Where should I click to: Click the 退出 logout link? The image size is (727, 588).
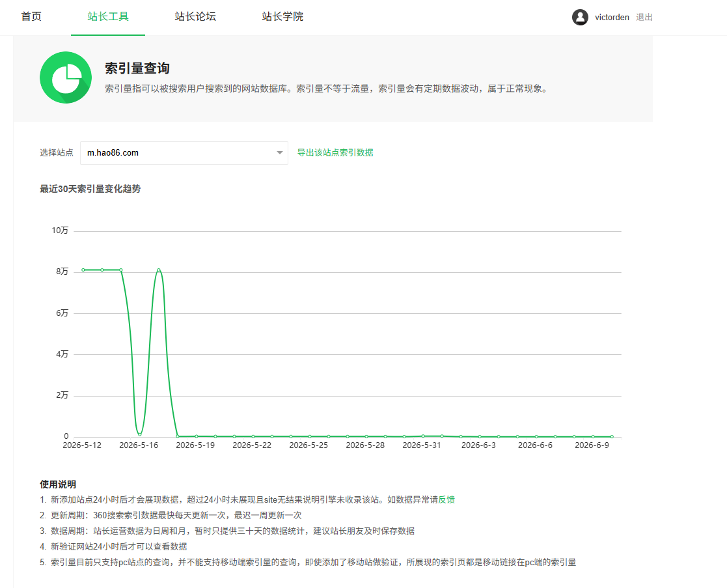[644, 17]
